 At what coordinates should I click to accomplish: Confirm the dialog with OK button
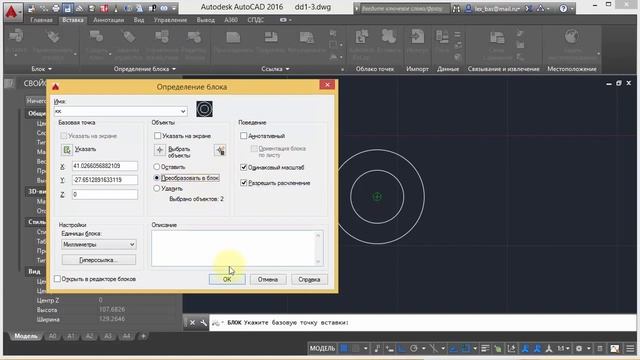pos(227,279)
